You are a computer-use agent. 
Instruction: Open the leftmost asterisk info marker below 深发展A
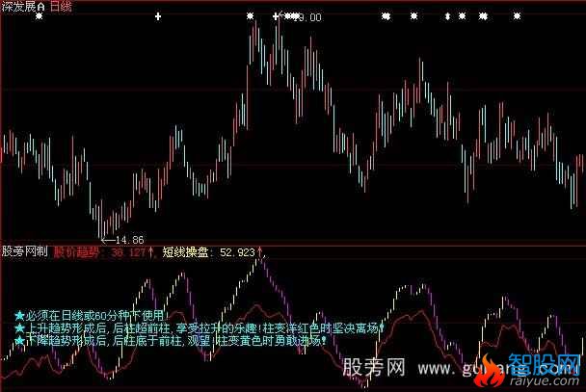pyautogui.click(x=40, y=16)
